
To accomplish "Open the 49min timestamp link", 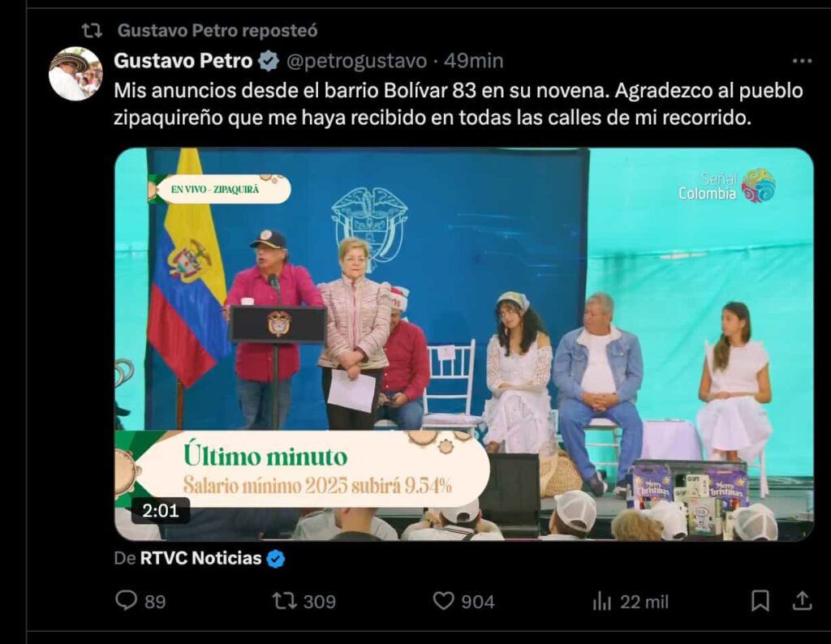I will 473,61.
